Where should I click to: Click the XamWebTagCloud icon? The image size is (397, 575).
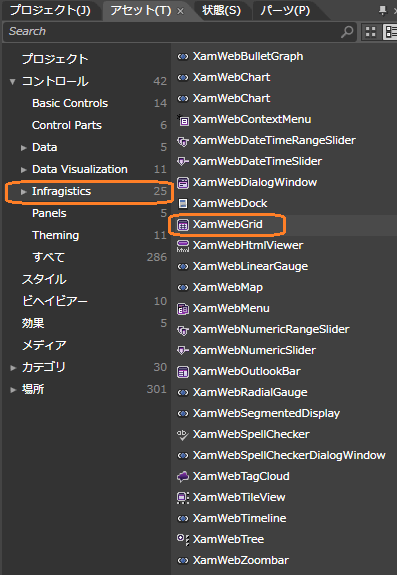[x=183, y=477]
